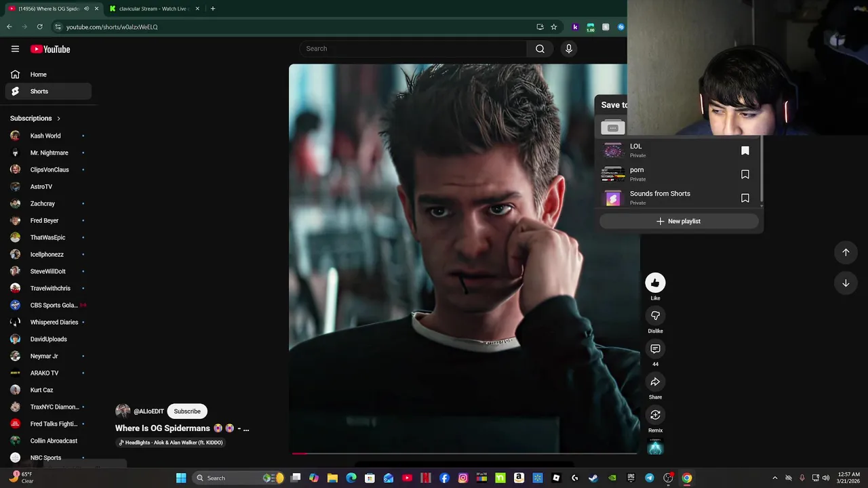Go to the YouTube logo home link
The image size is (868, 488).
point(50,49)
